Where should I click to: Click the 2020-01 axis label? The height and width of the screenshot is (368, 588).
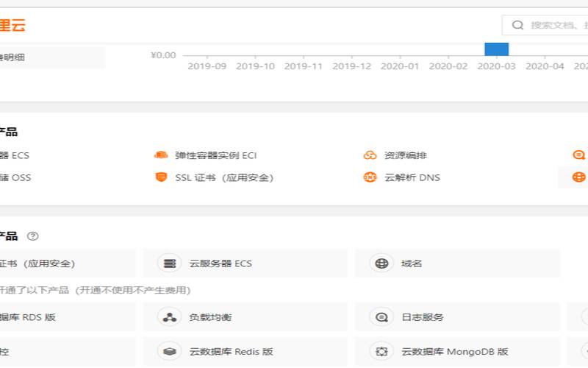(x=400, y=66)
